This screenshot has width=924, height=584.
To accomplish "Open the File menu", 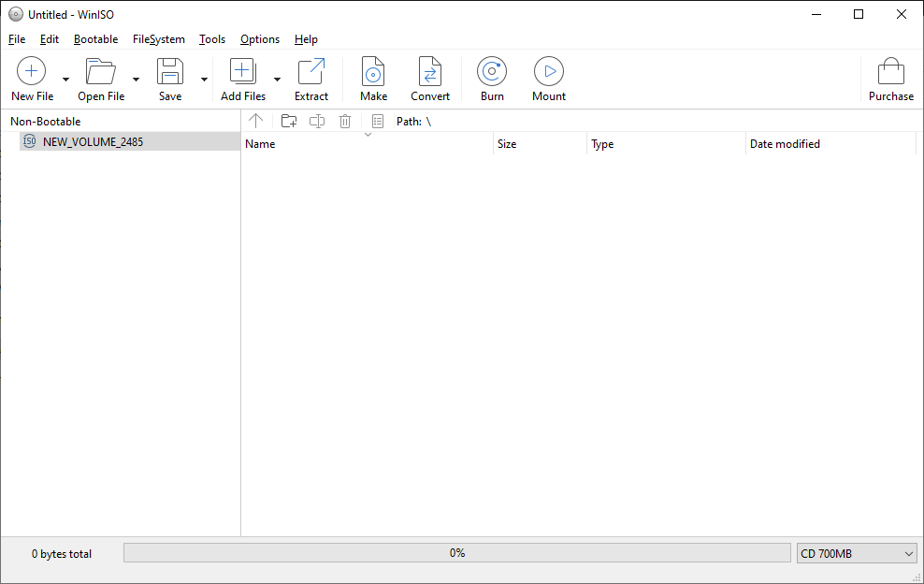I will (x=17, y=39).
